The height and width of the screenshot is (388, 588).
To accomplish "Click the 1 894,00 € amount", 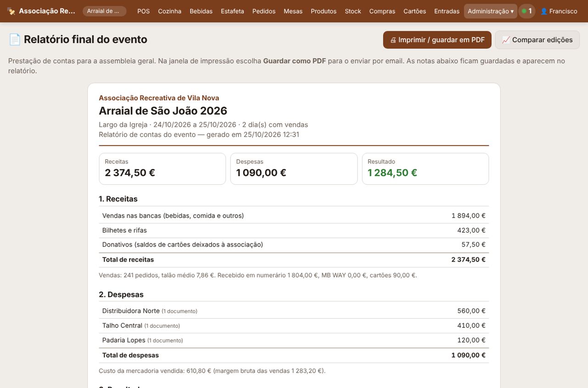I will (x=469, y=216).
